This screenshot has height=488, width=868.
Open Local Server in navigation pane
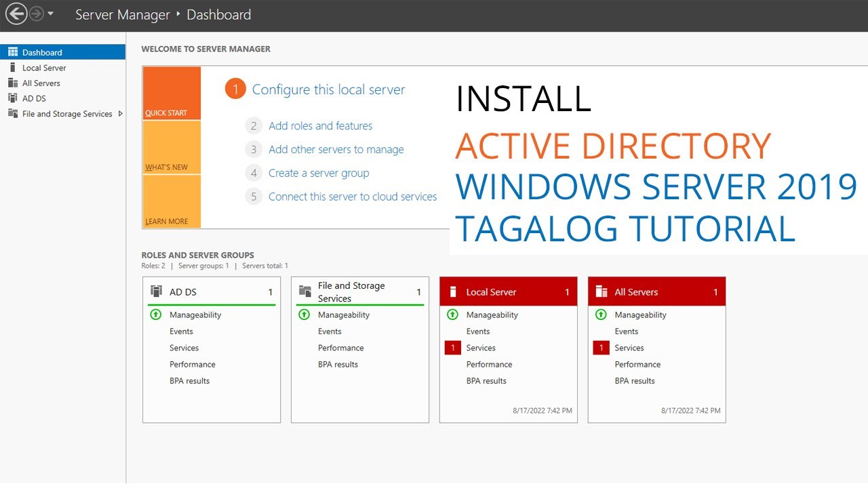click(x=62, y=68)
